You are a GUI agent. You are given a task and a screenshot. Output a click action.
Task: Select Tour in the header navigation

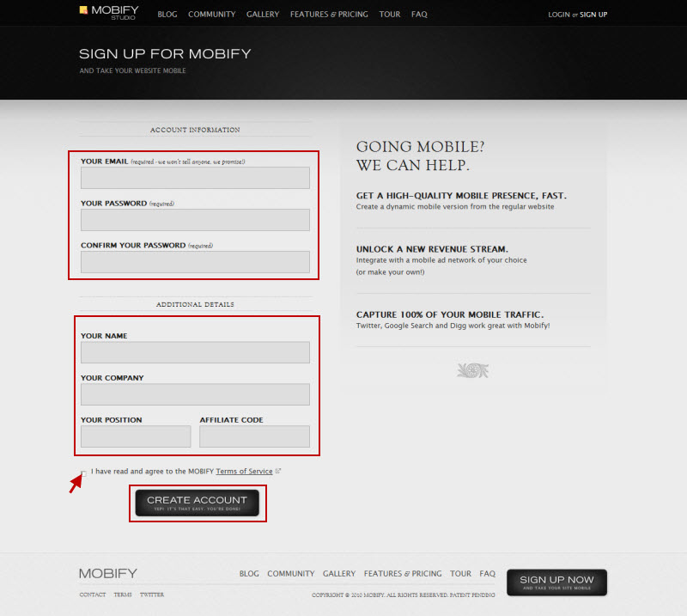pos(390,15)
